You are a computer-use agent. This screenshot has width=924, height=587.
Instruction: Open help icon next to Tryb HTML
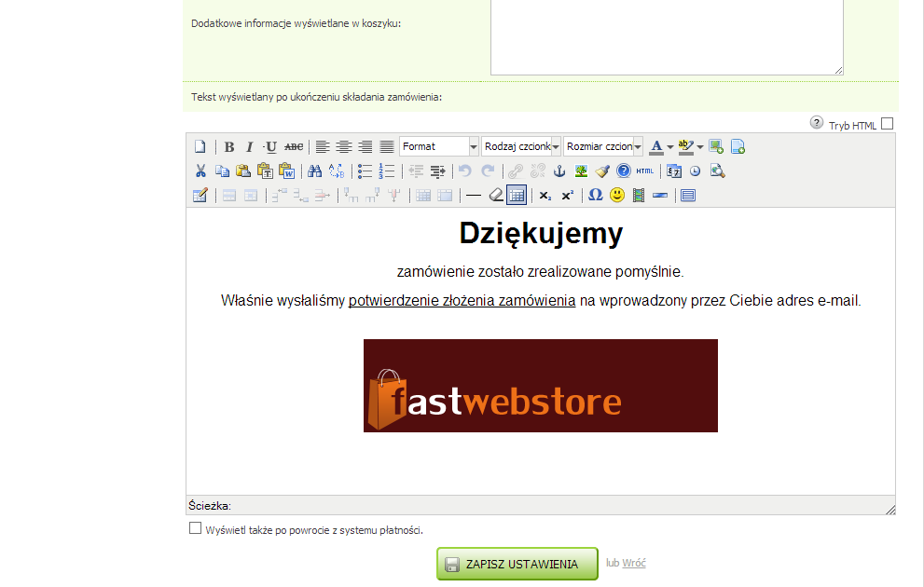click(x=816, y=122)
